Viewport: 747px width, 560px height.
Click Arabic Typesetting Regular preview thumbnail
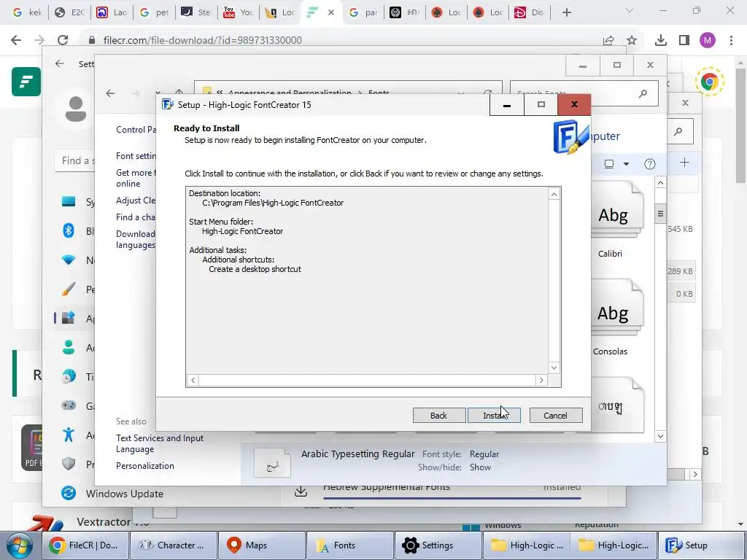tap(272, 462)
